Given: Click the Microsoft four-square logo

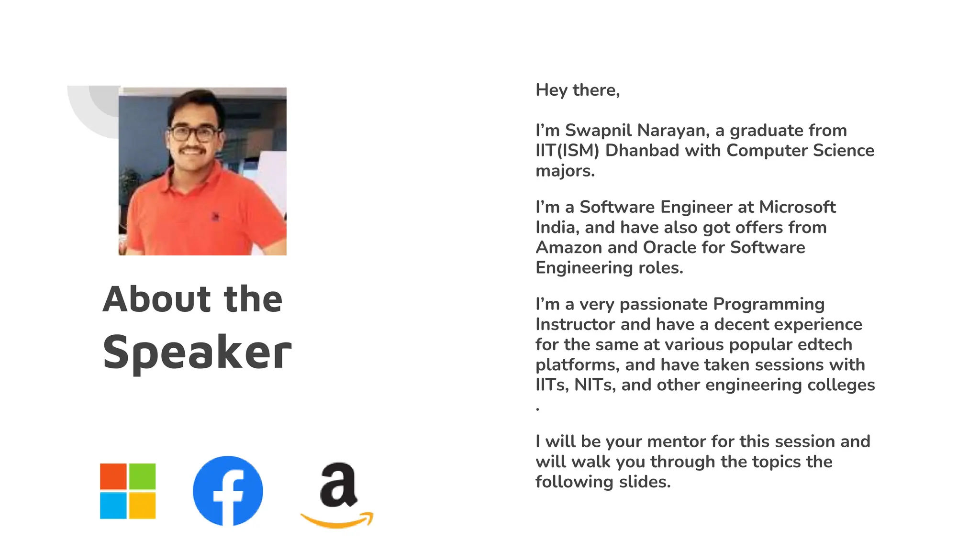Looking at the screenshot, I should pyautogui.click(x=128, y=491).
